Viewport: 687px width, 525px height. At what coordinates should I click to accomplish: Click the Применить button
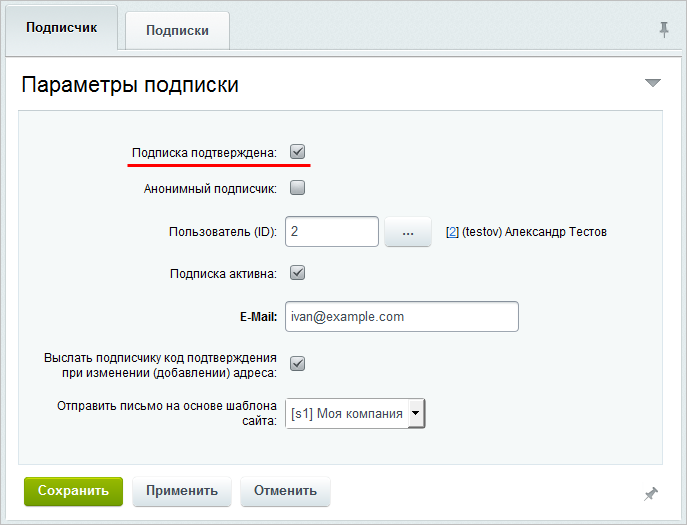[182, 491]
